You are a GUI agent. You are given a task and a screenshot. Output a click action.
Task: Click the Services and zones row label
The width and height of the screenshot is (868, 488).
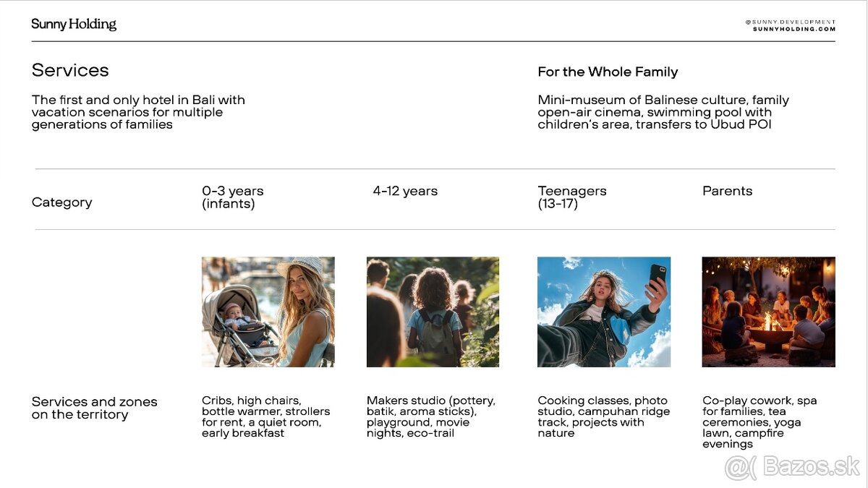click(x=94, y=408)
